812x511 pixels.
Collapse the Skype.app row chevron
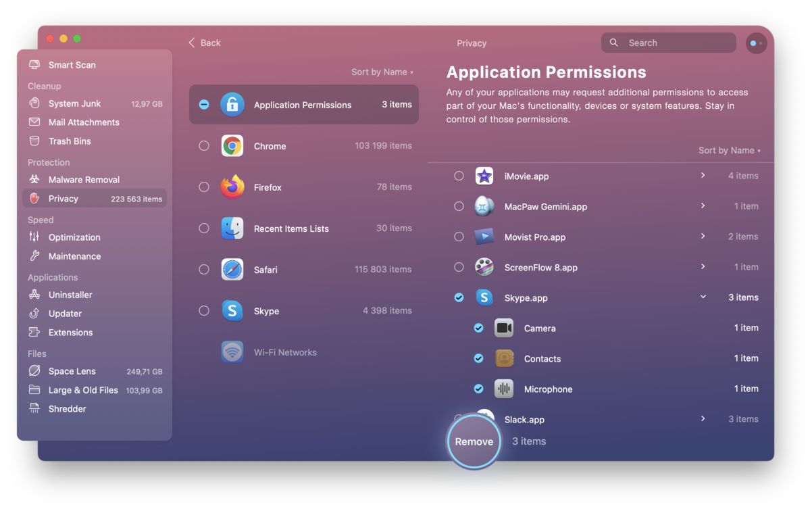tap(703, 297)
